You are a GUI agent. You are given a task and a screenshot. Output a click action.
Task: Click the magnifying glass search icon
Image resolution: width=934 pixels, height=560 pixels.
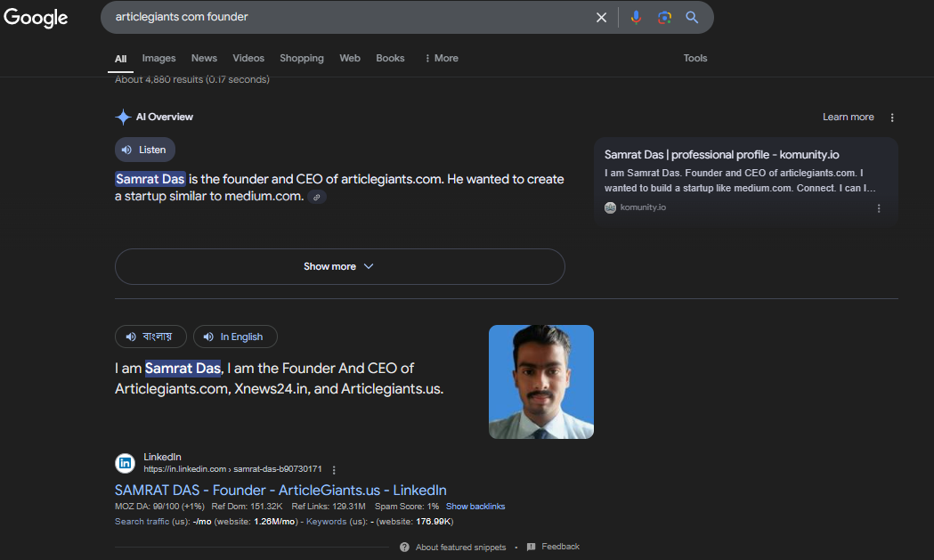[x=692, y=18]
